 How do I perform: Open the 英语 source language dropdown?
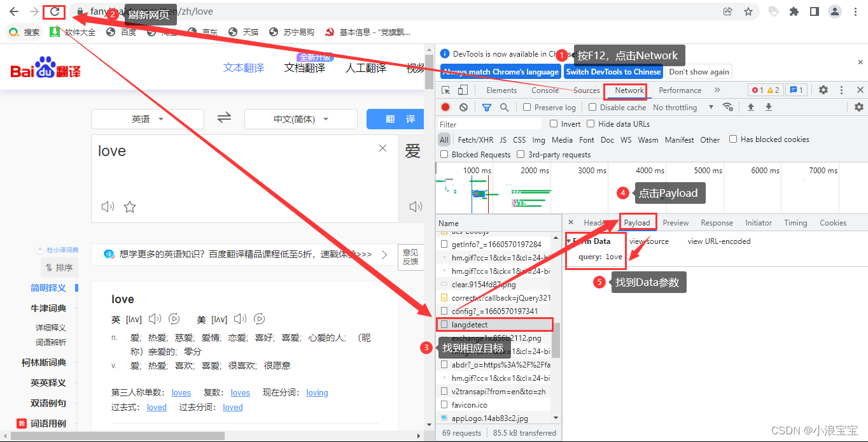[x=148, y=119]
